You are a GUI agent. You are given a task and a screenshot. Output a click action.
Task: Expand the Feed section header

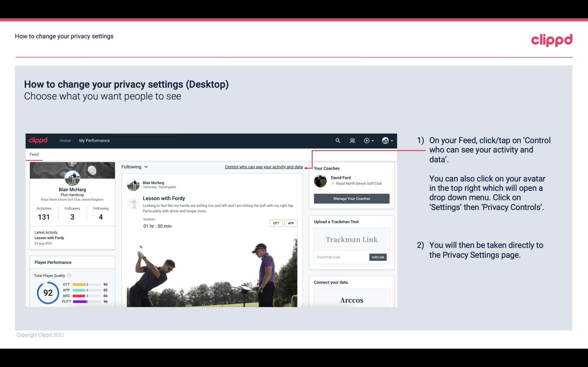coord(34,154)
